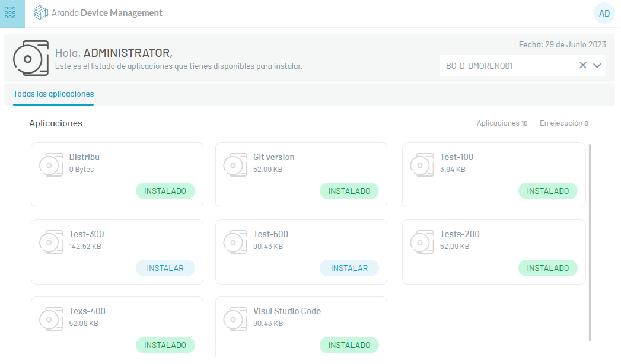Clear the BG-D-DMORENO01 device selection

click(582, 66)
